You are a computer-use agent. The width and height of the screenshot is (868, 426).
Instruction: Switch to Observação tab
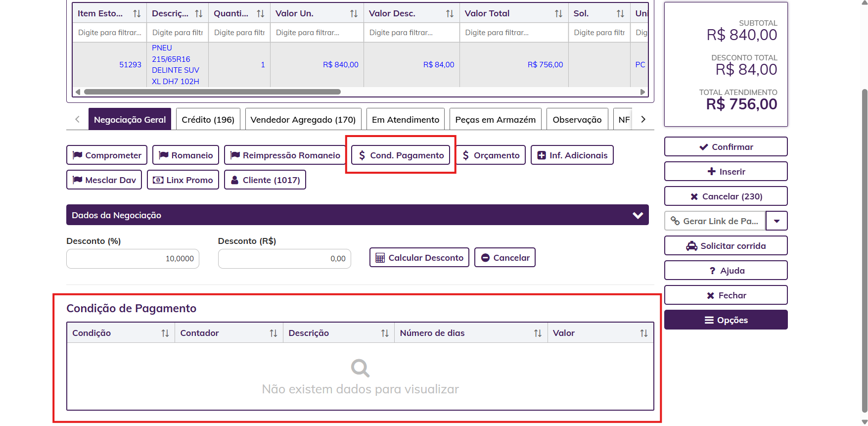(x=577, y=119)
